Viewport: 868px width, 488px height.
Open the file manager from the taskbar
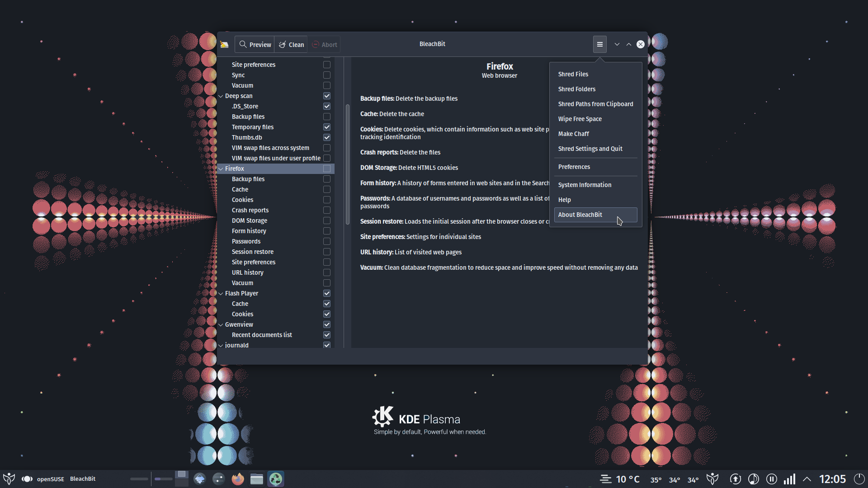coord(256,479)
